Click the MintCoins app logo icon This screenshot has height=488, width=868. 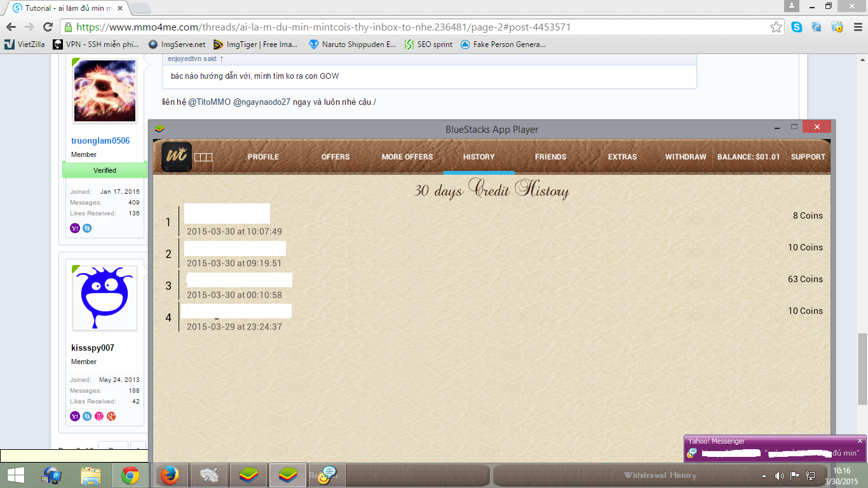177,157
